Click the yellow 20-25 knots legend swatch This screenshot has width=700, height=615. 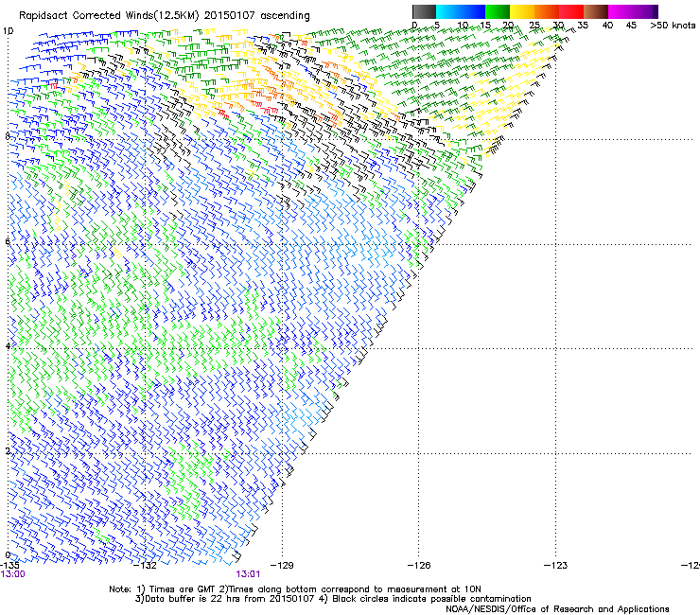[x=522, y=11]
